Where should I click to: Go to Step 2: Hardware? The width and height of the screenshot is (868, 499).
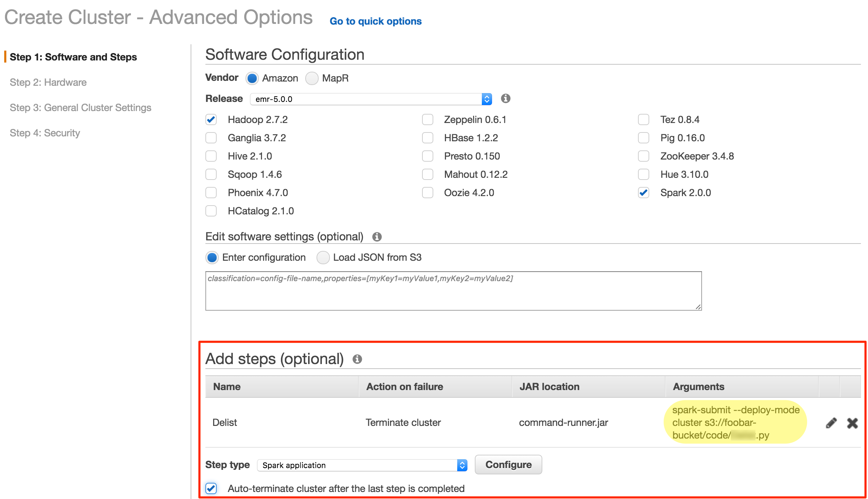pos(48,82)
